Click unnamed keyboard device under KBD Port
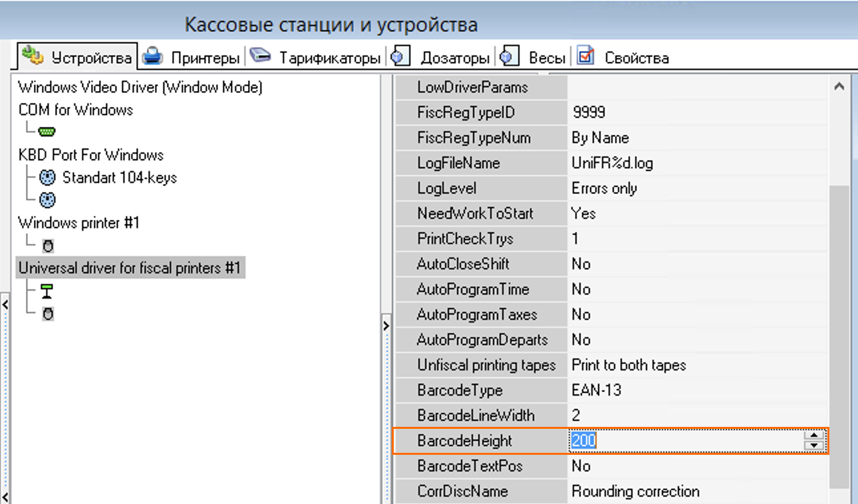The height and width of the screenshot is (504, 858). point(47,200)
